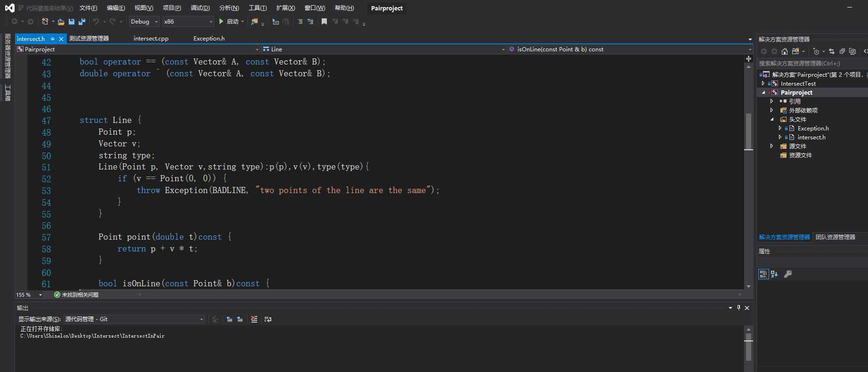Click the uncomment selected lines icon
This screenshot has height=372, width=868.
pyautogui.click(x=310, y=22)
